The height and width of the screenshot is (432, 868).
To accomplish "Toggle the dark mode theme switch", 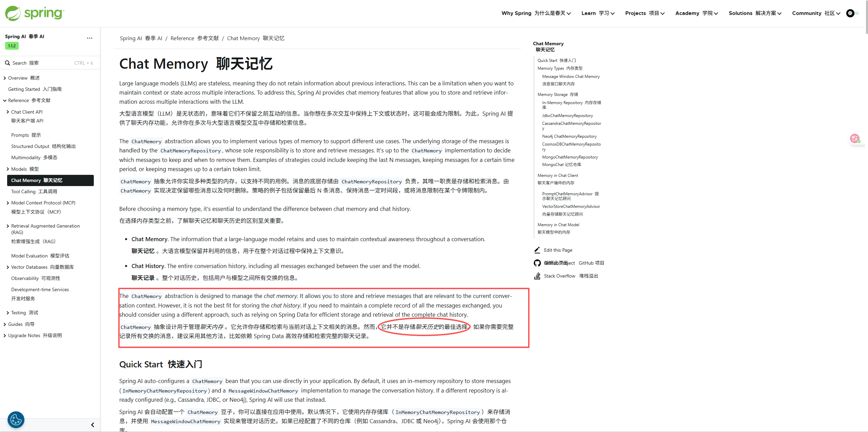I will pyautogui.click(x=852, y=13).
